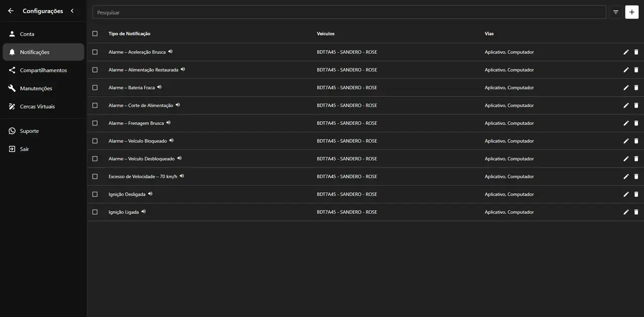Click the Veículos column header
The image size is (644, 317).
tap(326, 34)
